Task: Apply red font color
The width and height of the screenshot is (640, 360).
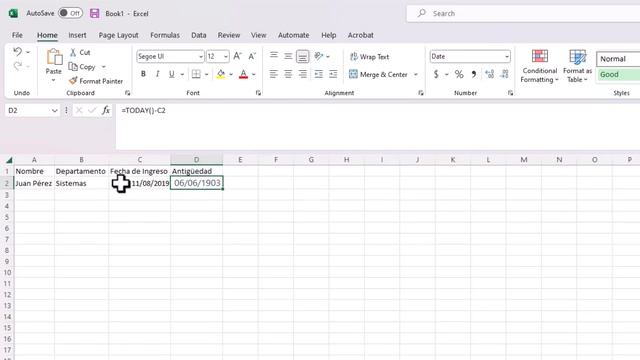Action: tap(243, 74)
